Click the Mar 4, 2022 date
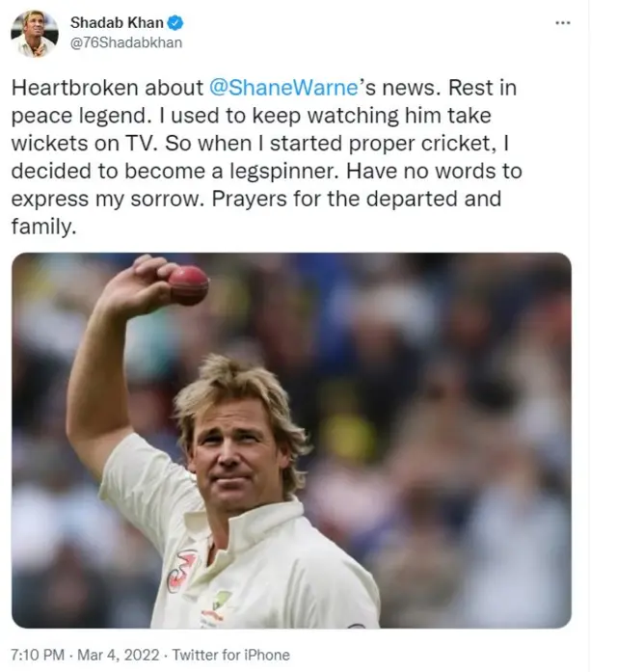Image resolution: width=617 pixels, height=672 pixels. [x=119, y=655]
